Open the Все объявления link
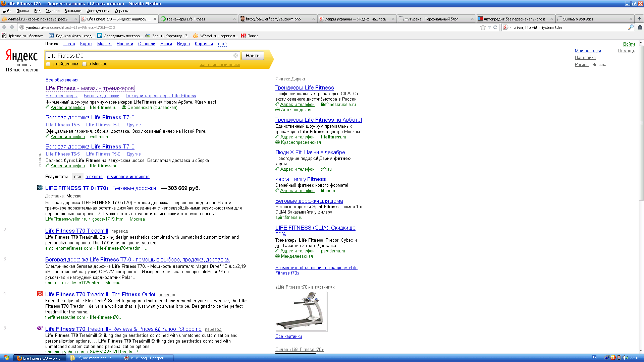Image resolution: width=644 pixels, height=362 pixels. click(62, 80)
